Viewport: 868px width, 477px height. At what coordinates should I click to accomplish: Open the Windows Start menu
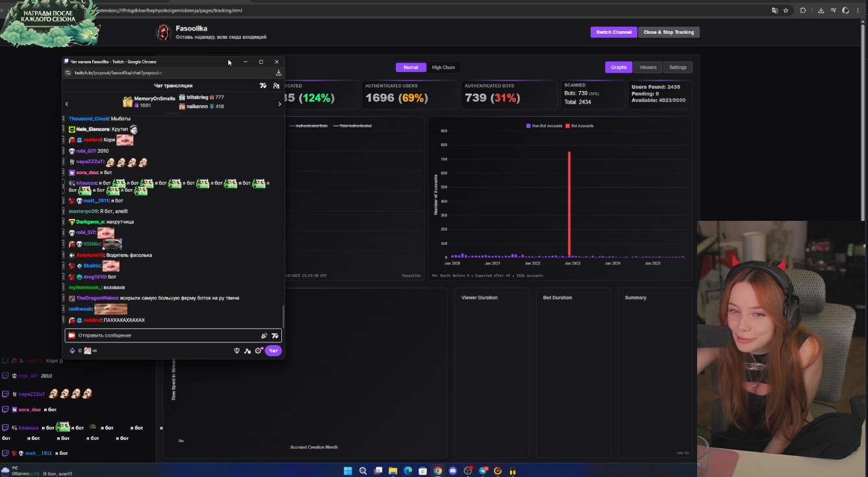coord(348,471)
